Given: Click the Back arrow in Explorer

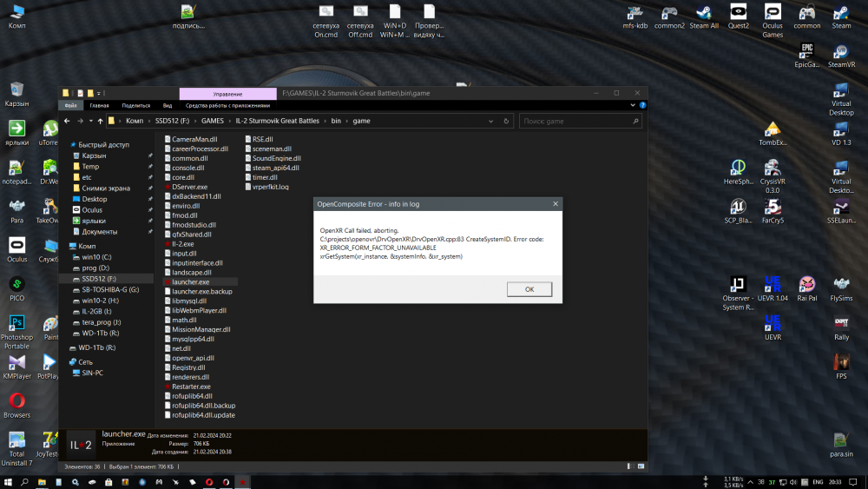Looking at the screenshot, I should pyautogui.click(x=67, y=121).
